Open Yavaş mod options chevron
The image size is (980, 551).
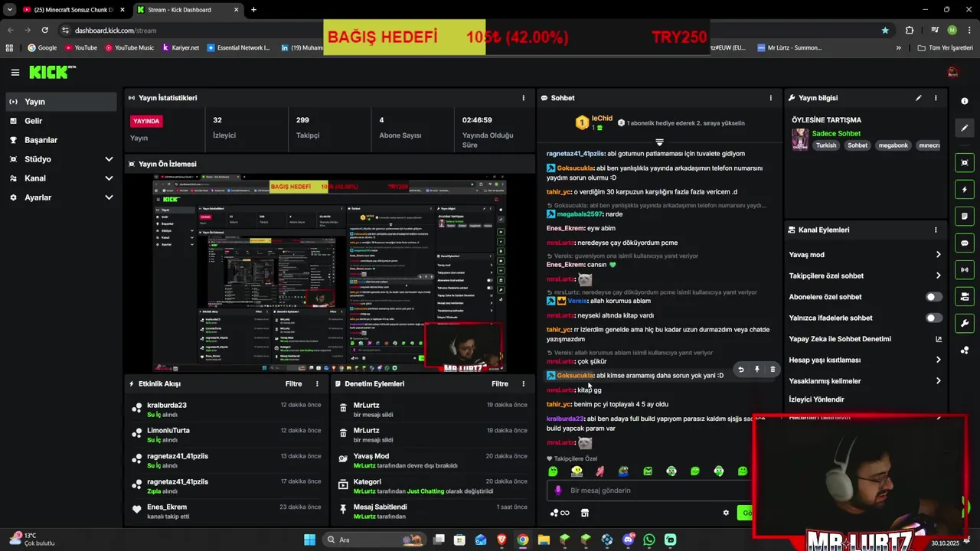(x=938, y=255)
